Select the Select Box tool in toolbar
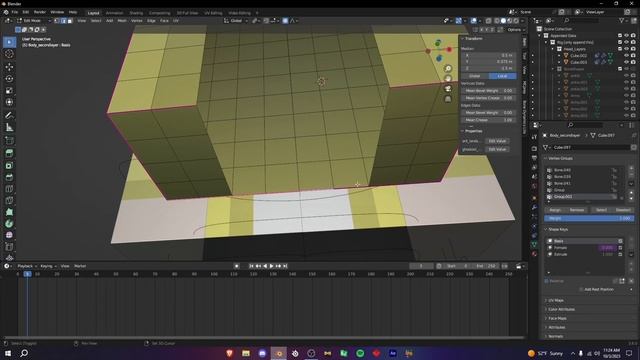This screenshot has height=360, width=640. 9,42
